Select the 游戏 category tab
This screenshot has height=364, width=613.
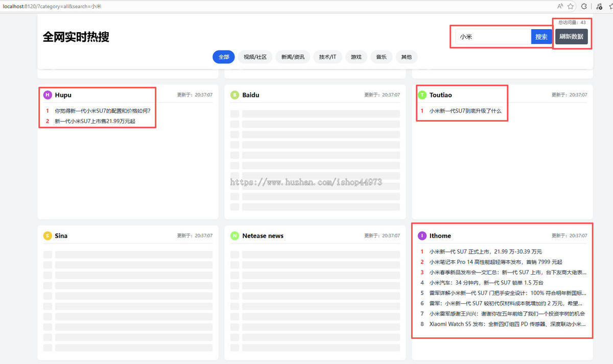(x=356, y=57)
